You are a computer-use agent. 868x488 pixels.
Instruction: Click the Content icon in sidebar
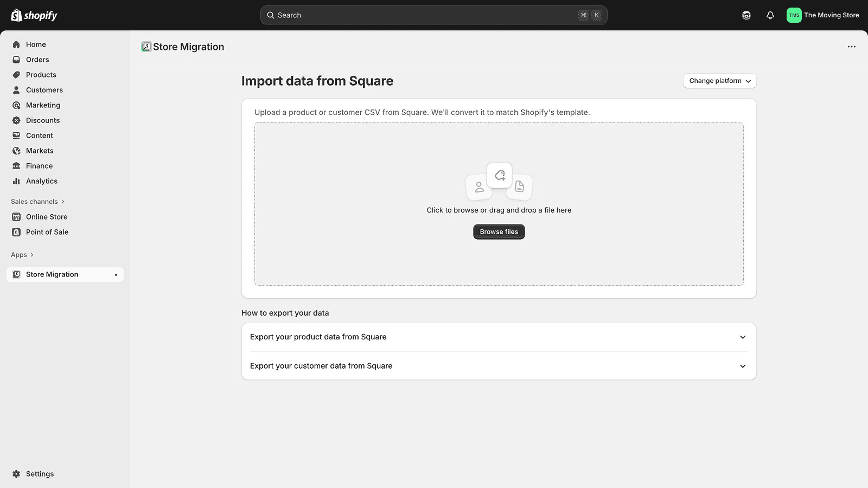tap(16, 136)
